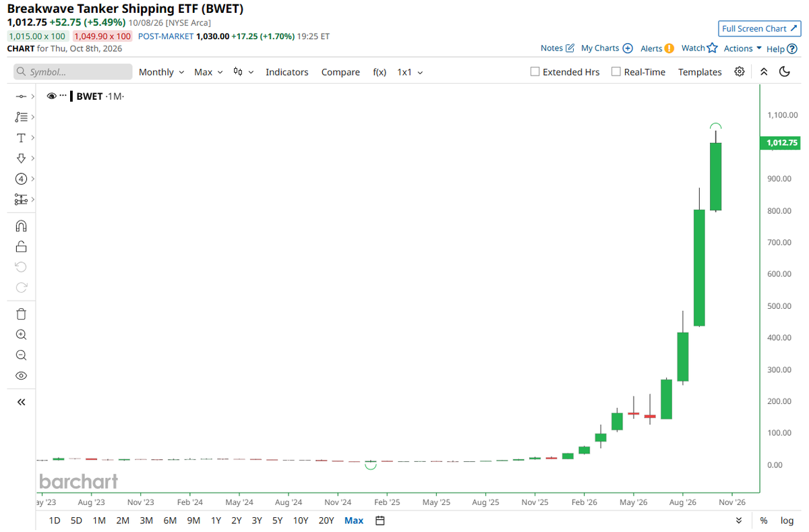This screenshot has width=809, height=532.
Task: Select the 5D range tab
Action: (x=76, y=521)
